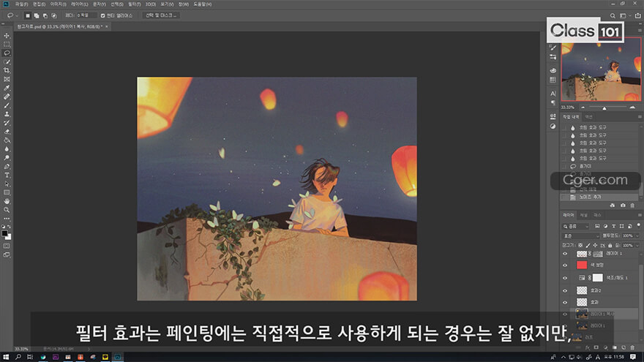The image size is (644, 362).
Task: Hide the 색조/채도 1 adjustment layer
Action: [565, 278]
